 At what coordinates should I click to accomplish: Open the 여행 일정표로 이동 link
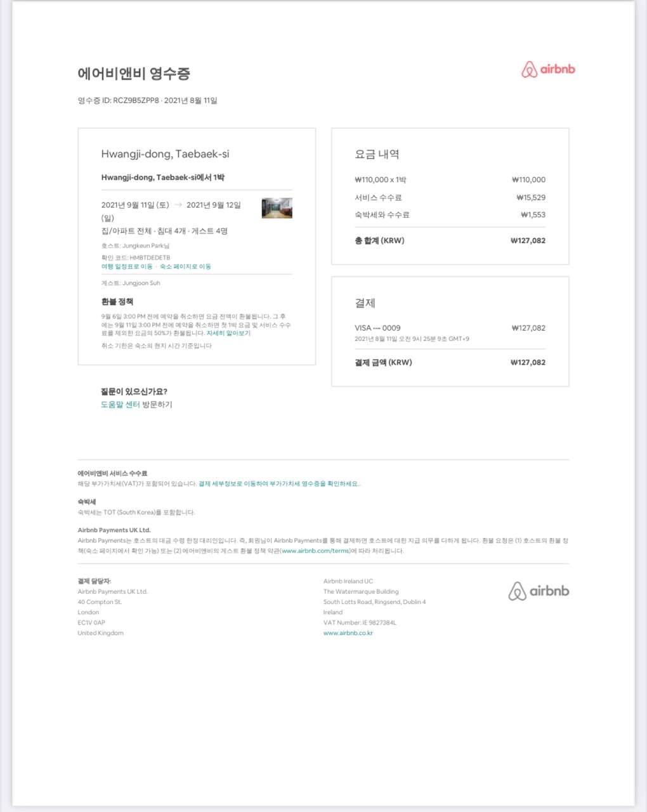coord(127,266)
